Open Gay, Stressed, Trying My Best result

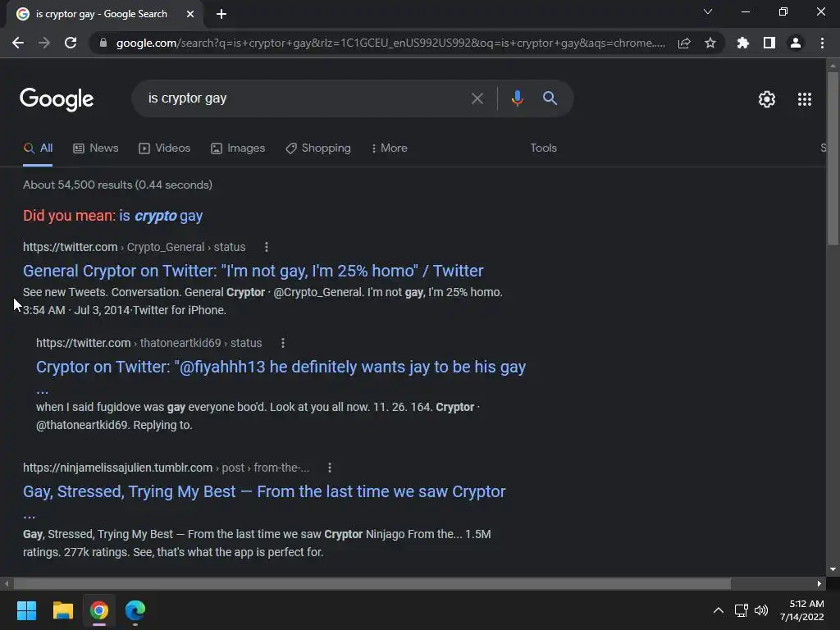pos(264,492)
